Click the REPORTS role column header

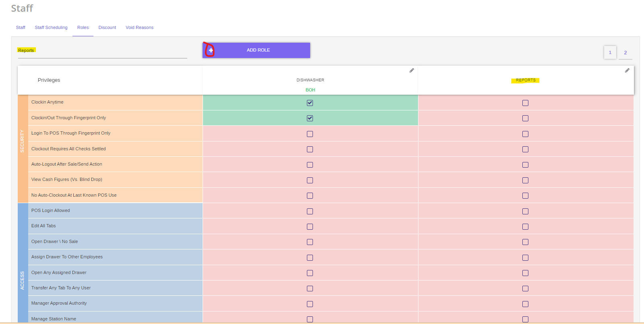(x=526, y=80)
